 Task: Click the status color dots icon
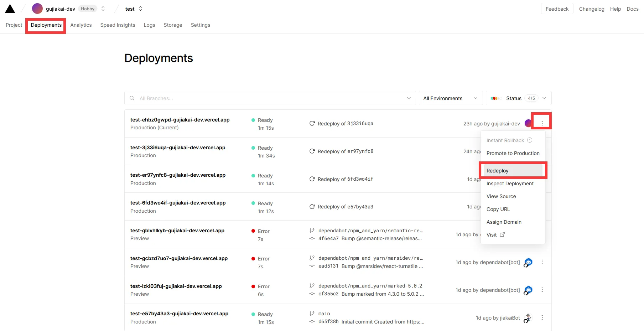point(496,98)
